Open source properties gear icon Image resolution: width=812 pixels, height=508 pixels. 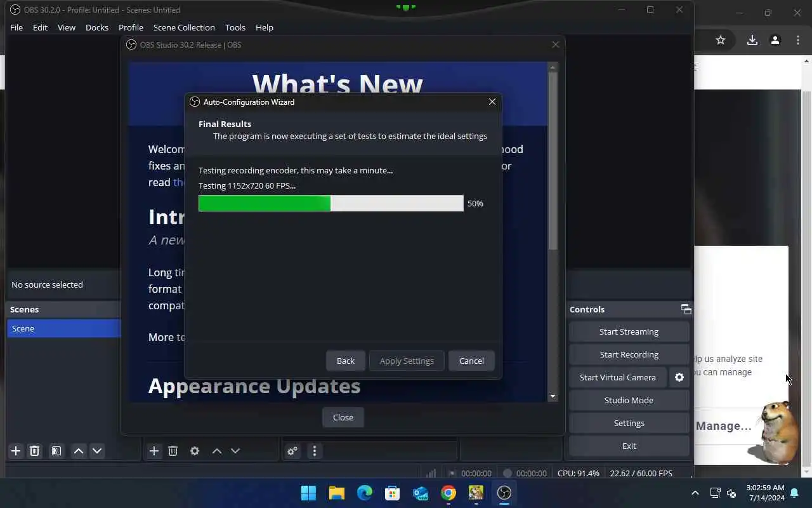195,451
